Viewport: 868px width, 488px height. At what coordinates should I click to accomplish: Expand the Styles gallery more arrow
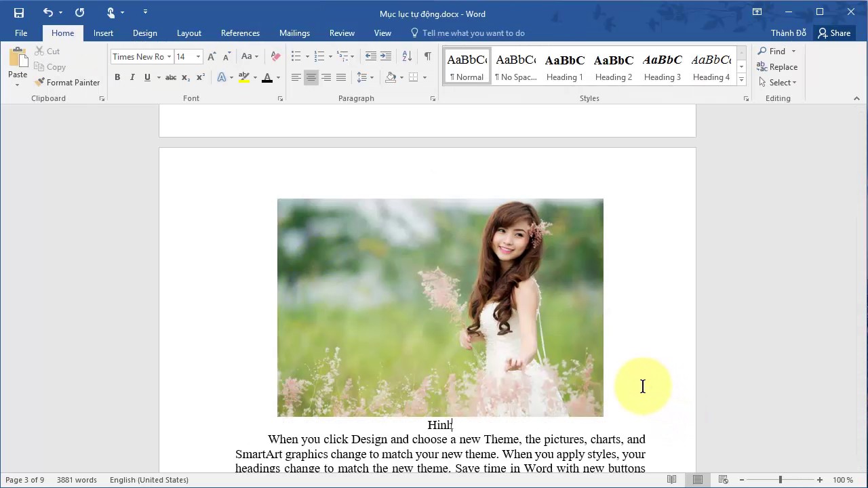(741, 79)
